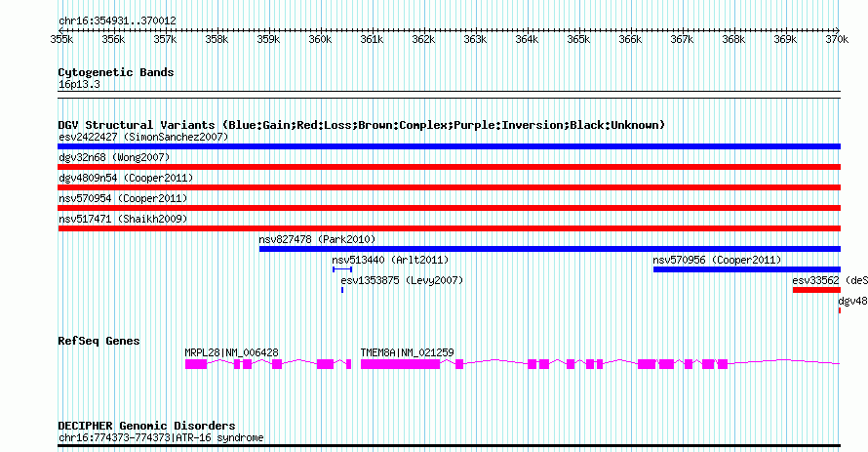
Task: Select the tiny blue esv1353875 variant mark
Action: pos(342,290)
